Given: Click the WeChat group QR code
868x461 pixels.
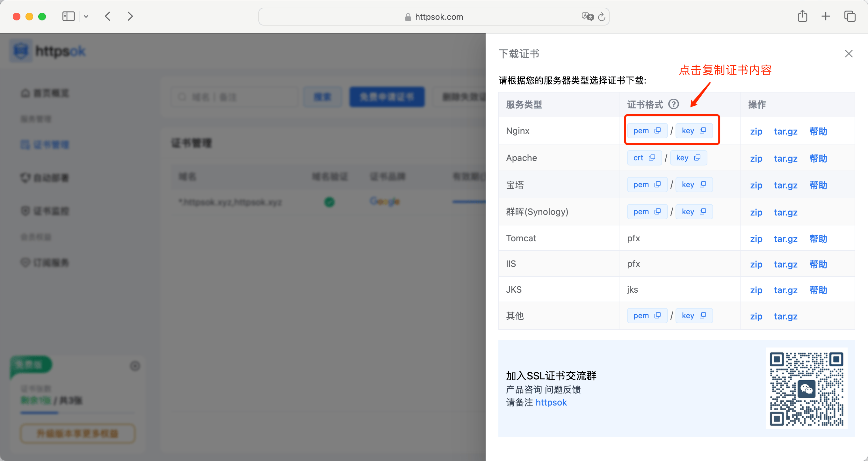Looking at the screenshot, I should [x=806, y=389].
